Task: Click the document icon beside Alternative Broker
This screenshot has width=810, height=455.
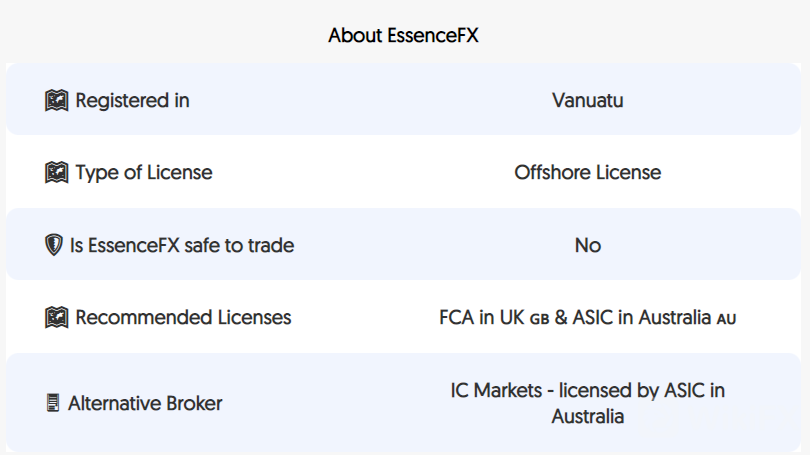Action: click(53, 403)
